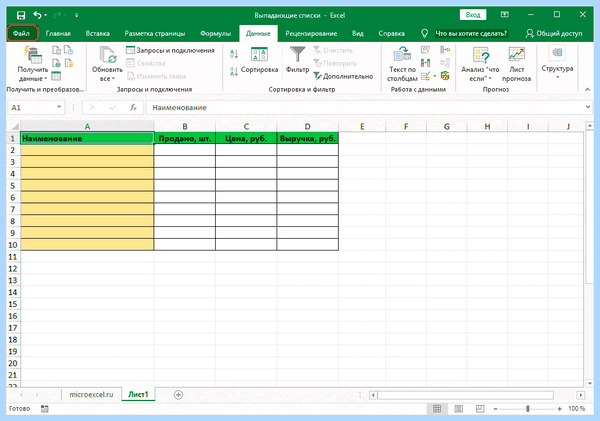Image resolution: width=600 pixels, height=421 pixels.
Task: Click ribbon display options icon in title bar
Action: 505,15
